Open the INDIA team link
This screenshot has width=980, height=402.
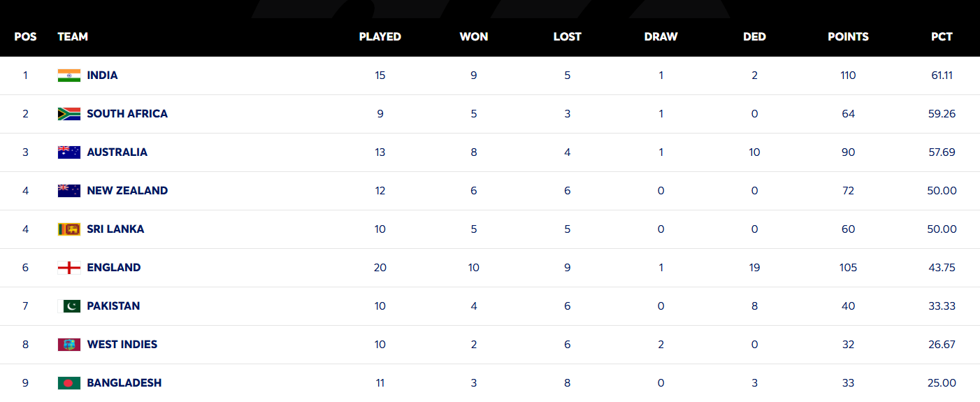(102, 76)
